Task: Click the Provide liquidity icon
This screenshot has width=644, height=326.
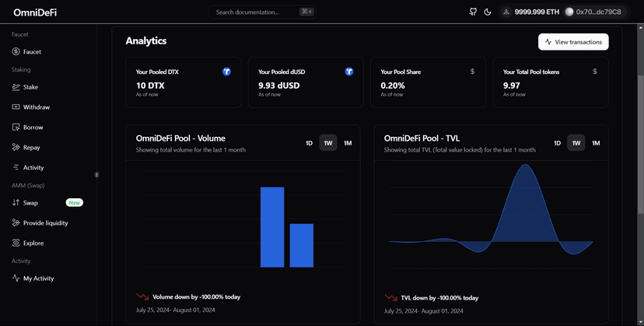Action: (16, 223)
